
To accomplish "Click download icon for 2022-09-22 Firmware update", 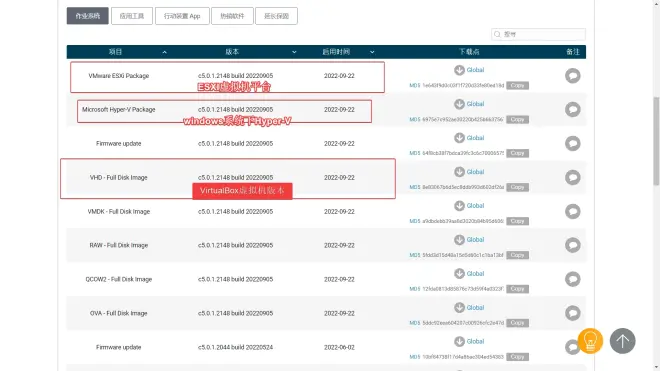I will [459, 138].
